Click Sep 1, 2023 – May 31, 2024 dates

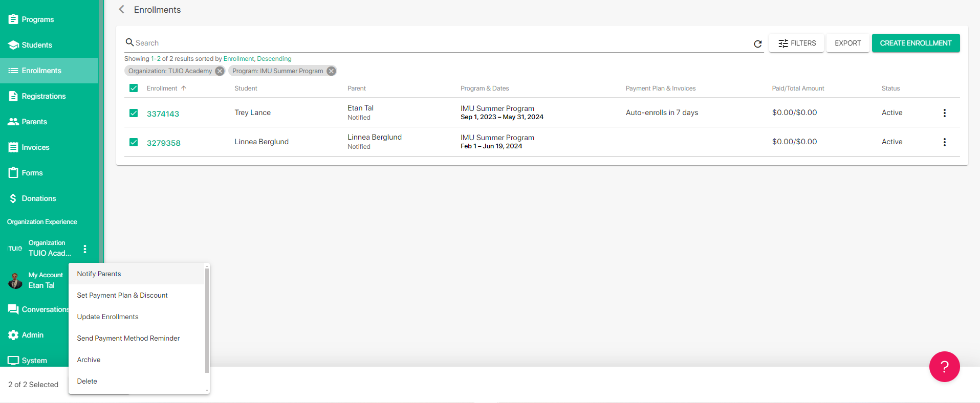pyautogui.click(x=502, y=117)
